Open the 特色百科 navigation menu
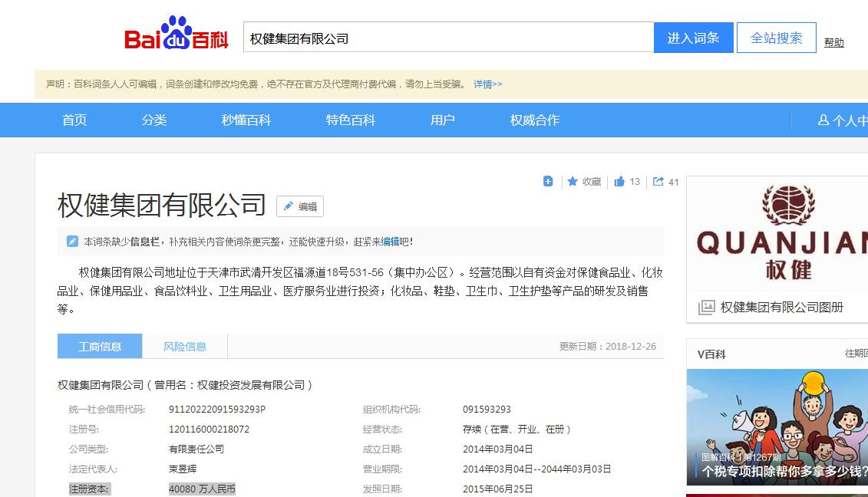The height and width of the screenshot is (497, 868). click(351, 120)
